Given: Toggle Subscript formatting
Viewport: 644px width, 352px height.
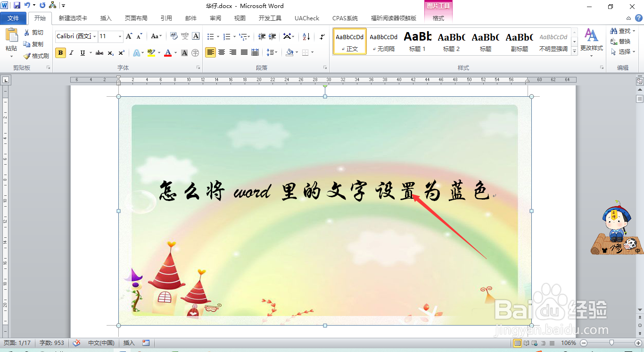Looking at the screenshot, I should coord(111,52).
